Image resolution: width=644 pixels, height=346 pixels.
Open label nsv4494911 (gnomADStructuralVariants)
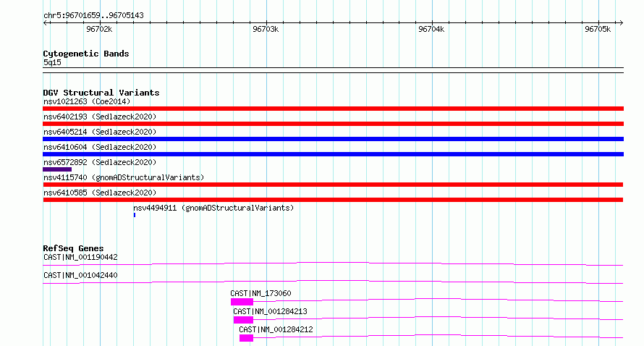point(213,208)
